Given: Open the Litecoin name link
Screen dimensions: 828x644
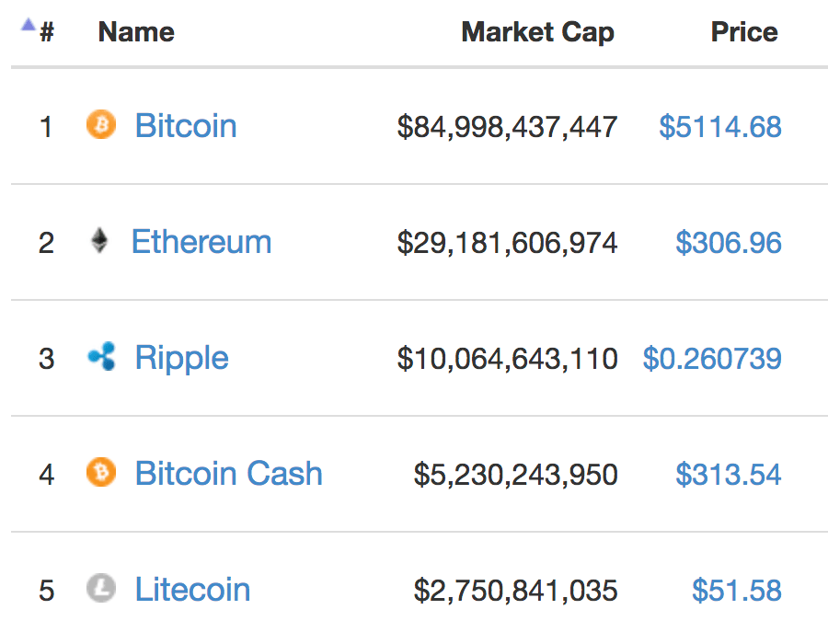Looking at the screenshot, I should (193, 589).
